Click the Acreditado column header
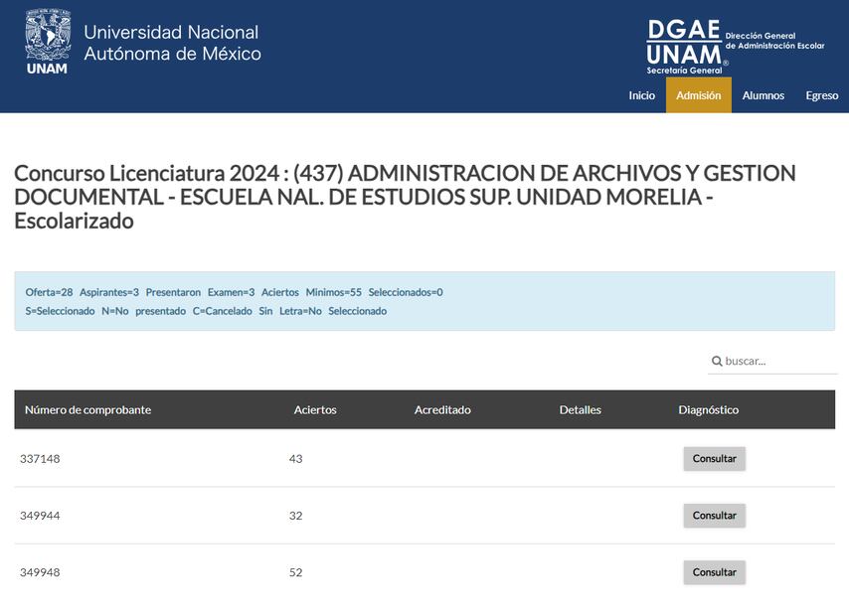The height and width of the screenshot is (616, 849). pos(442,409)
